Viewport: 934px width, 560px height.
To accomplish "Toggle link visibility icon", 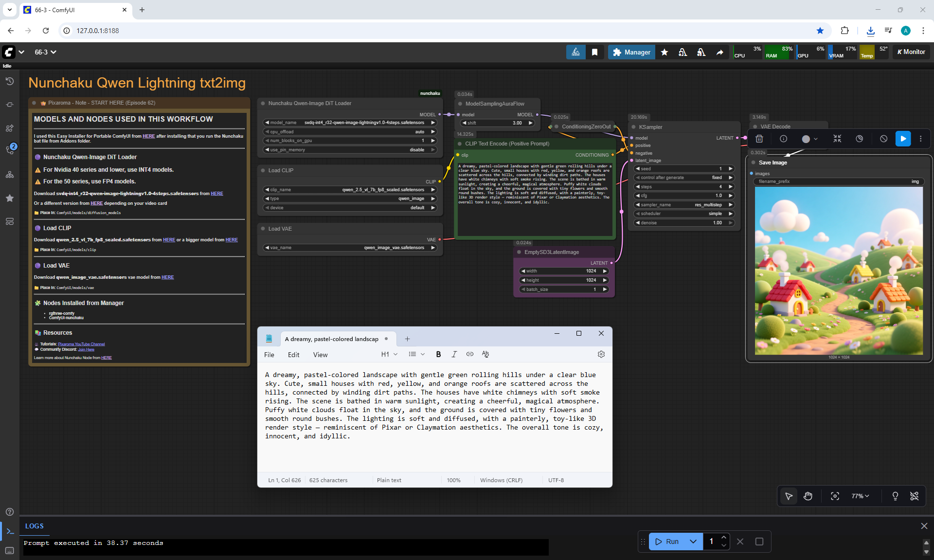I will tap(915, 496).
